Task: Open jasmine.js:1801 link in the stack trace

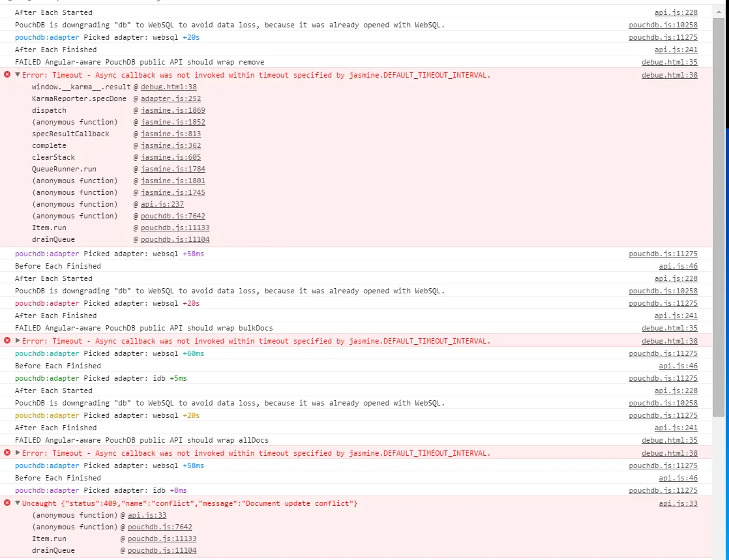Action: [173, 181]
